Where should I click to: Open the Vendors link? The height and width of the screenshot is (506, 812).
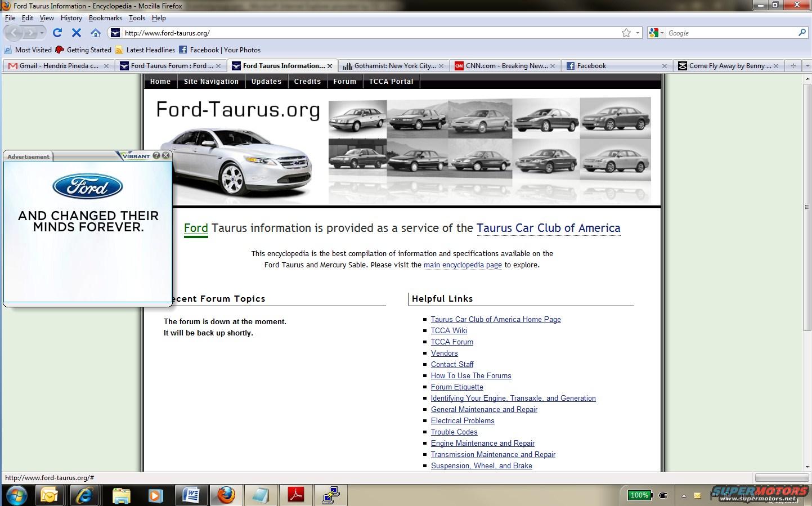coord(445,353)
